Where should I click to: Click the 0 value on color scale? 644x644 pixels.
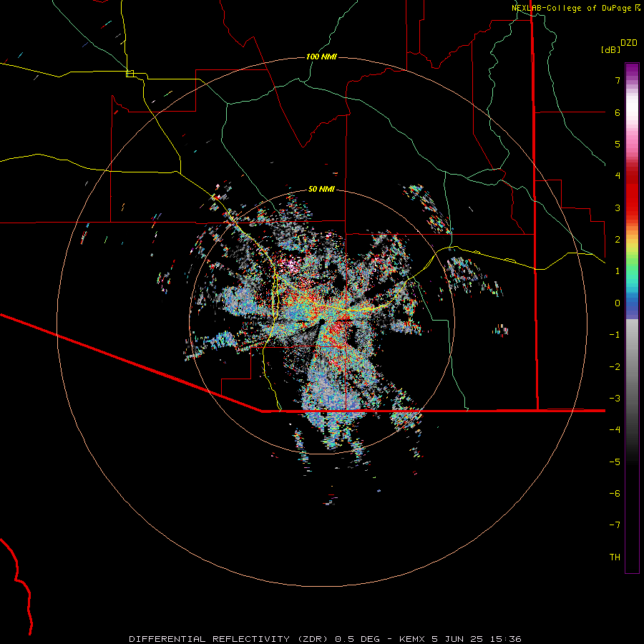pyautogui.click(x=618, y=303)
